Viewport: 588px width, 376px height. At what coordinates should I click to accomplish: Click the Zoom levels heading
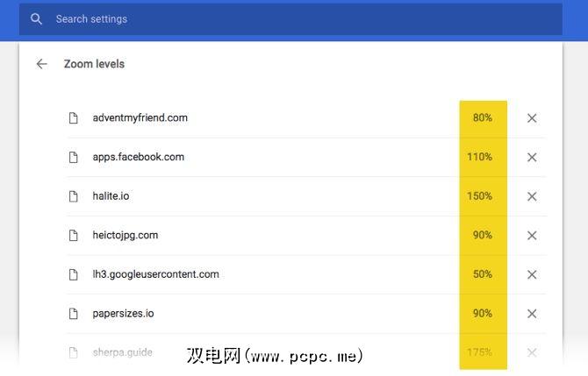94,64
